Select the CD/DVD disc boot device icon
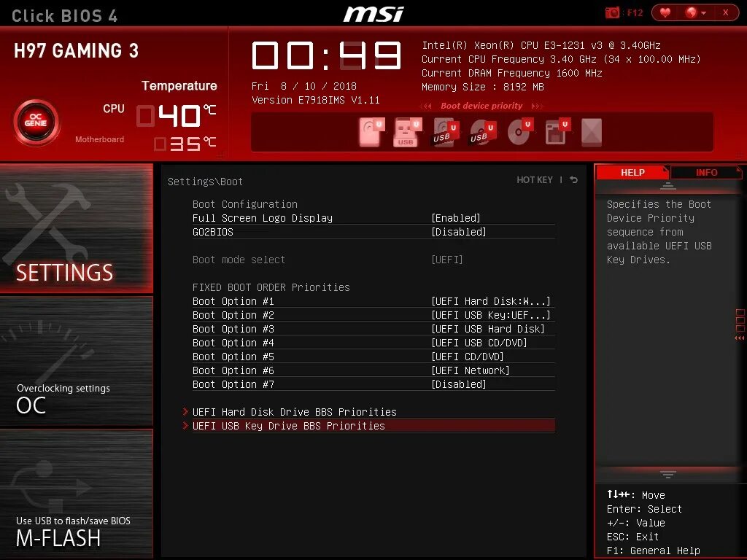The height and width of the screenshot is (560, 747). pyautogui.click(x=519, y=132)
